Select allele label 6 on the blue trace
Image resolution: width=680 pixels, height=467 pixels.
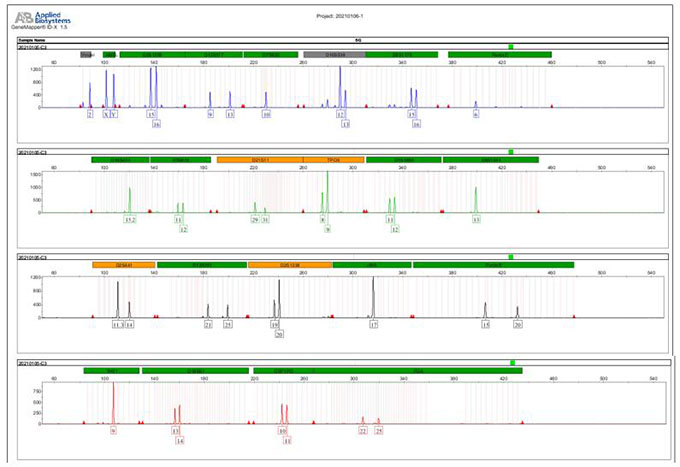click(x=476, y=114)
